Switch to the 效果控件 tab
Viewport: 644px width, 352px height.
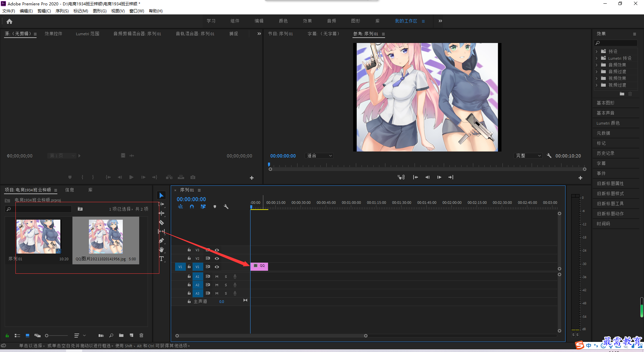click(53, 34)
